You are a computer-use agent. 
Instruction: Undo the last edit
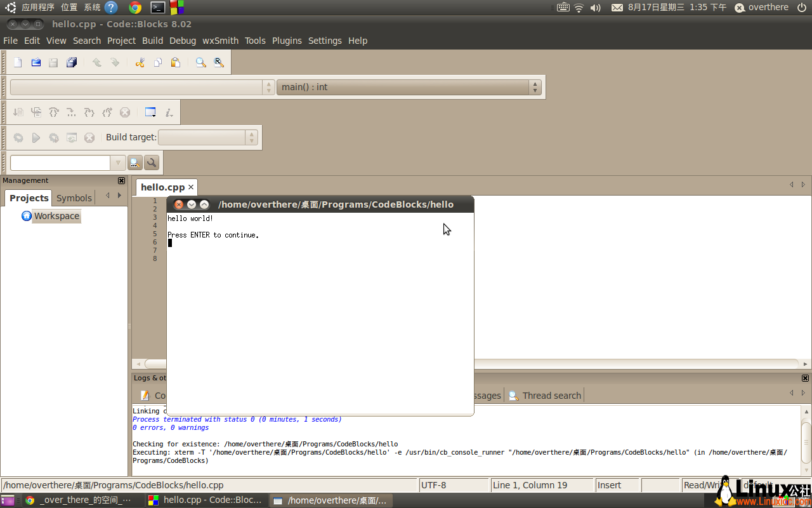pyautogui.click(x=96, y=62)
